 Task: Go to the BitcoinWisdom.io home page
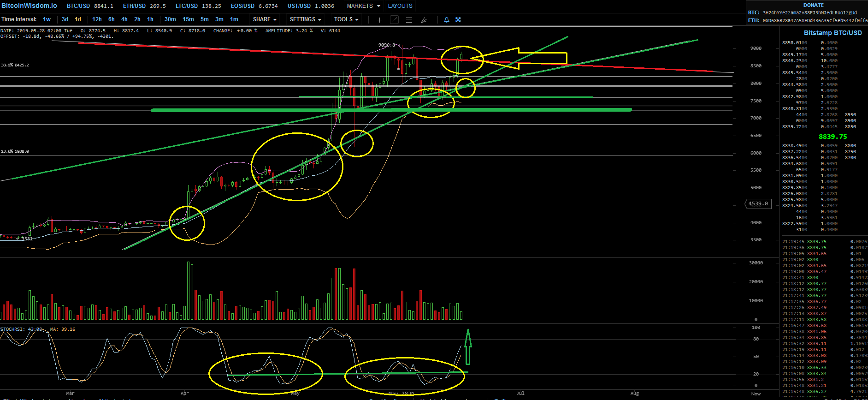pos(29,6)
